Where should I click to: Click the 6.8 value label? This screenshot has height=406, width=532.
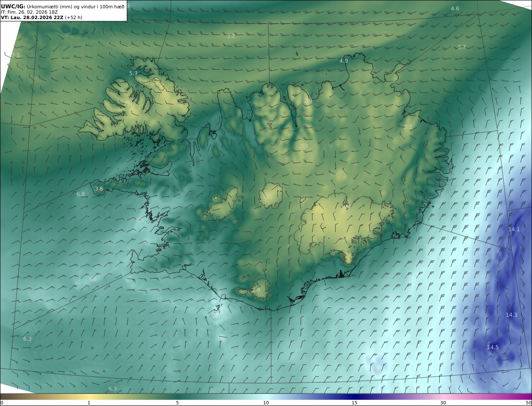(81, 194)
